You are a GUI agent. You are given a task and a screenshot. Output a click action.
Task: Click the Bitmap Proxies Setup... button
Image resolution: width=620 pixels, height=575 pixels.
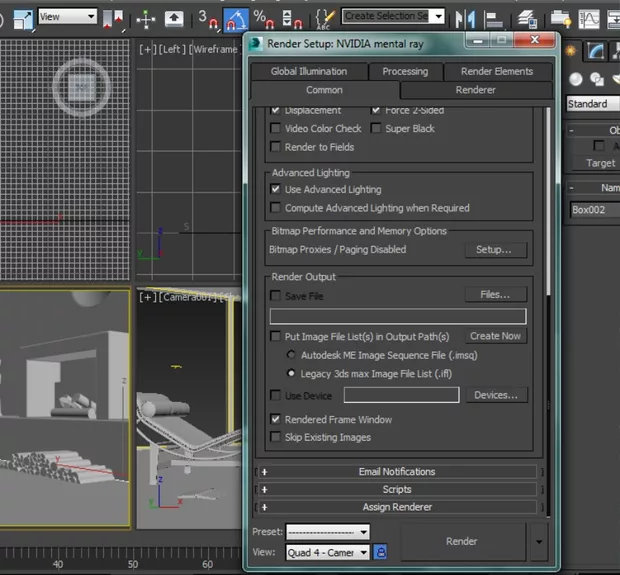coord(496,250)
